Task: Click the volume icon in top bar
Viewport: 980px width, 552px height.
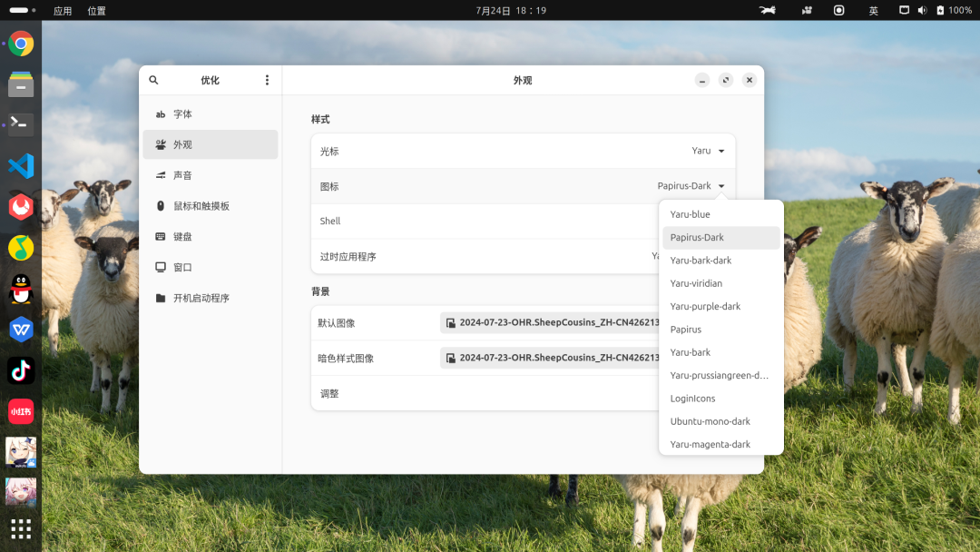Action: pos(922,10)
